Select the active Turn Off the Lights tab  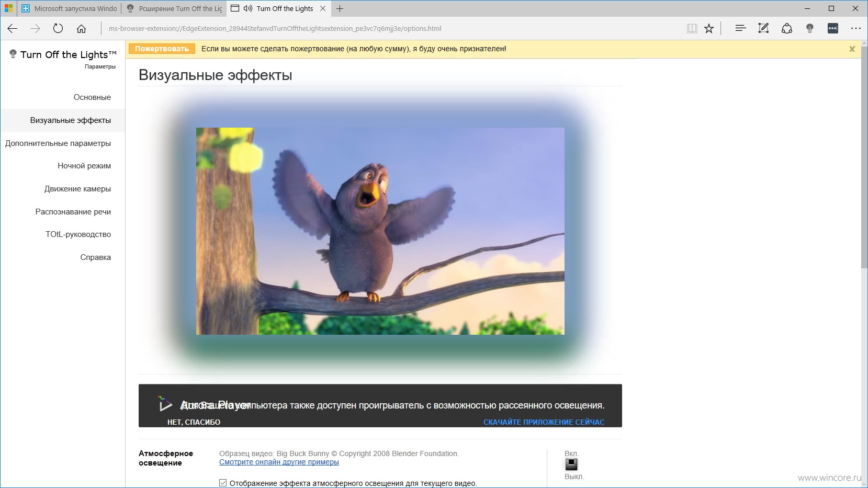click(279, 8)
